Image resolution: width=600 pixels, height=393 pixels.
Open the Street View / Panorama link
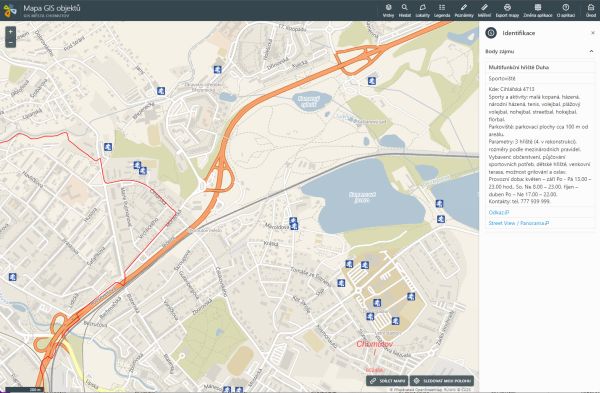click(519, 223)
